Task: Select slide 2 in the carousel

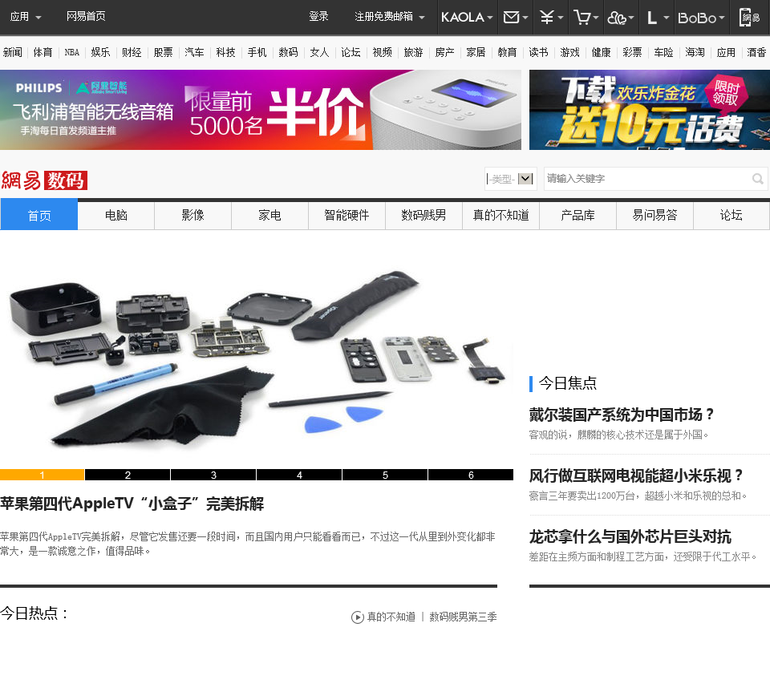Action: [128, 475]
